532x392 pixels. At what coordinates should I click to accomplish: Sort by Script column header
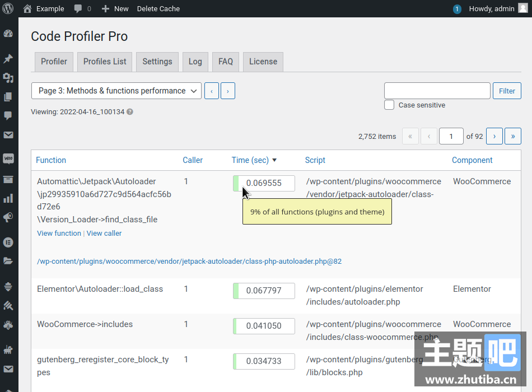[315, 160]
